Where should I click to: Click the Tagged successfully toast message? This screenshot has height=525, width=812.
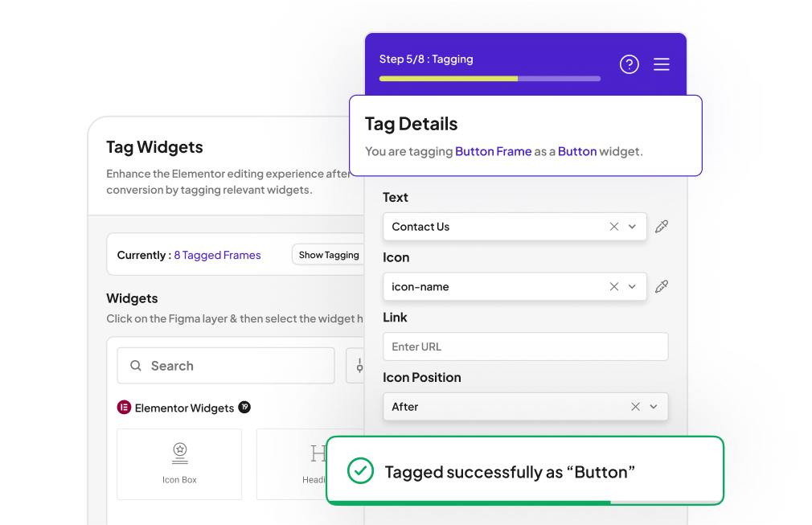coord(525,470)
